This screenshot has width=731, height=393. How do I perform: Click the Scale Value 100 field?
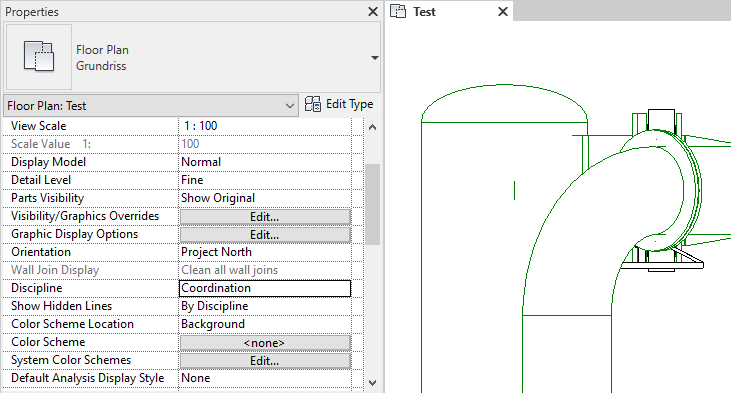click(265, 144)
